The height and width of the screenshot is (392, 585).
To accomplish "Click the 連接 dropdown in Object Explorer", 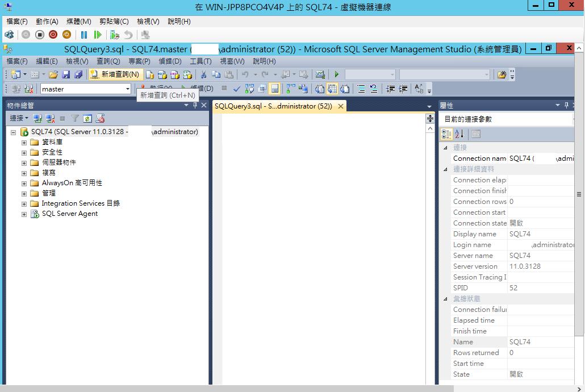I will pyautogui.click(x=19, y=118).
